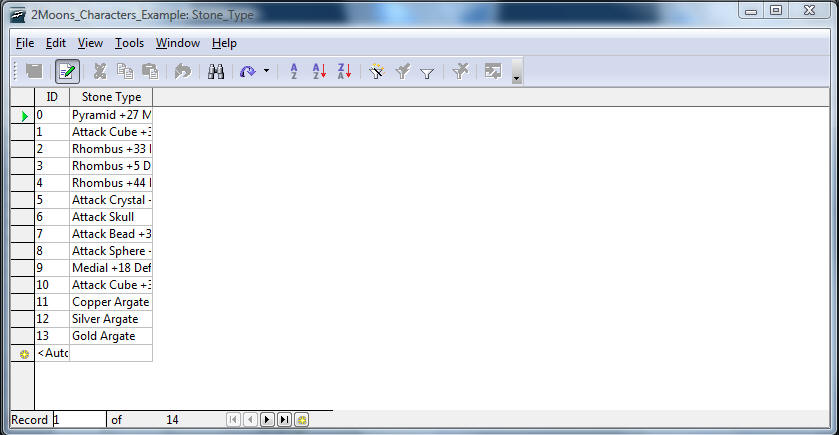The height and width of the screenshot is (435, 839).
Task: Open the Window menu
Action: pos(178,43)
